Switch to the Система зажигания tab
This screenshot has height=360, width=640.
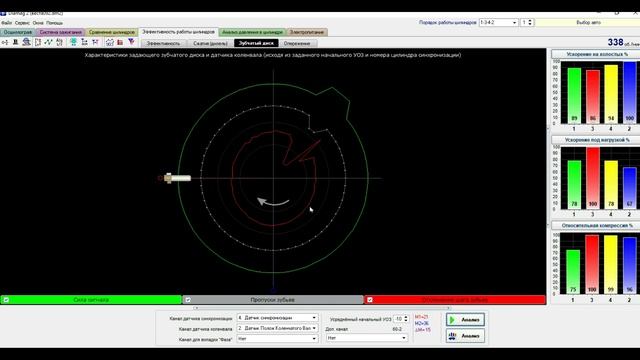tap(60, 32)
